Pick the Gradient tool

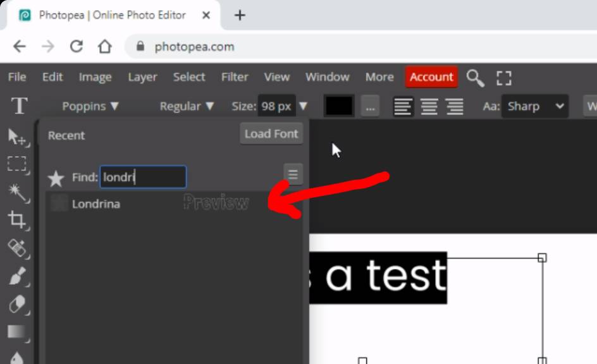[18, 331]
